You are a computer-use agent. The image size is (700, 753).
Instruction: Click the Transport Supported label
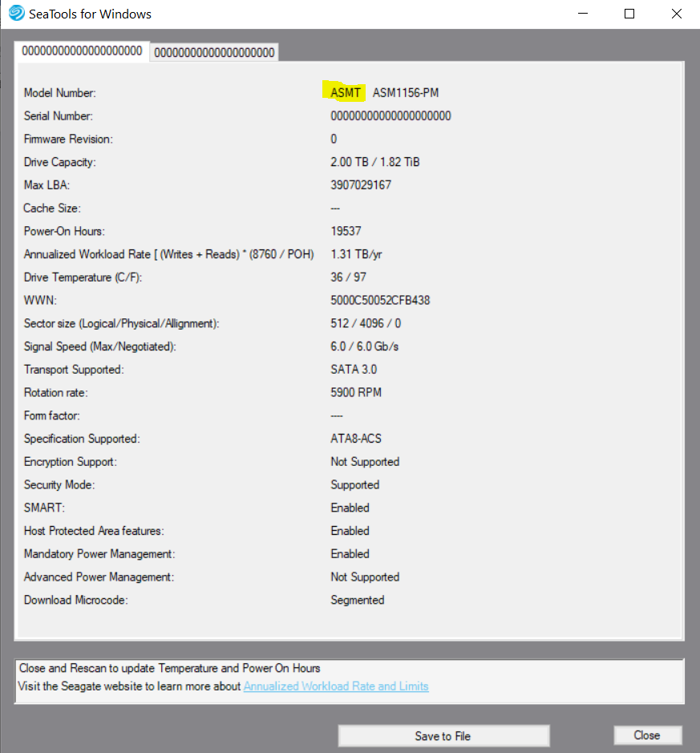(74, 370)
